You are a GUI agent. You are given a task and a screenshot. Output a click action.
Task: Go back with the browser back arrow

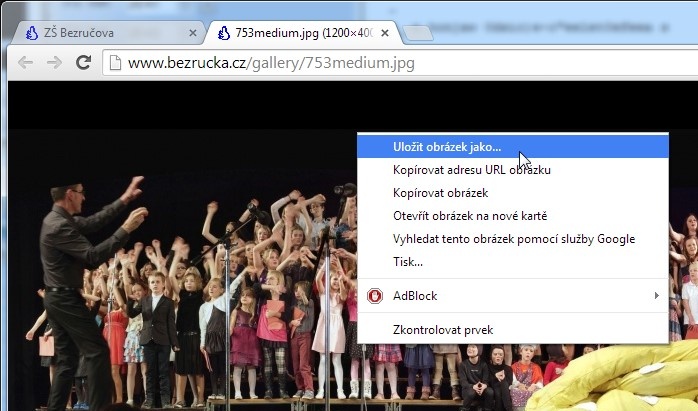pyautogui.click(x=25, y=63)
